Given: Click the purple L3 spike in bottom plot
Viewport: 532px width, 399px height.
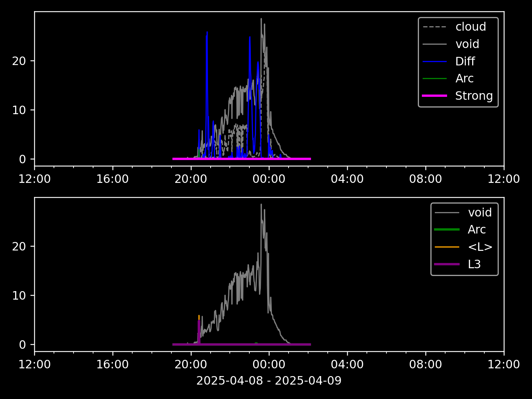Looking at the screenshot, I should [x=199, y=332].
